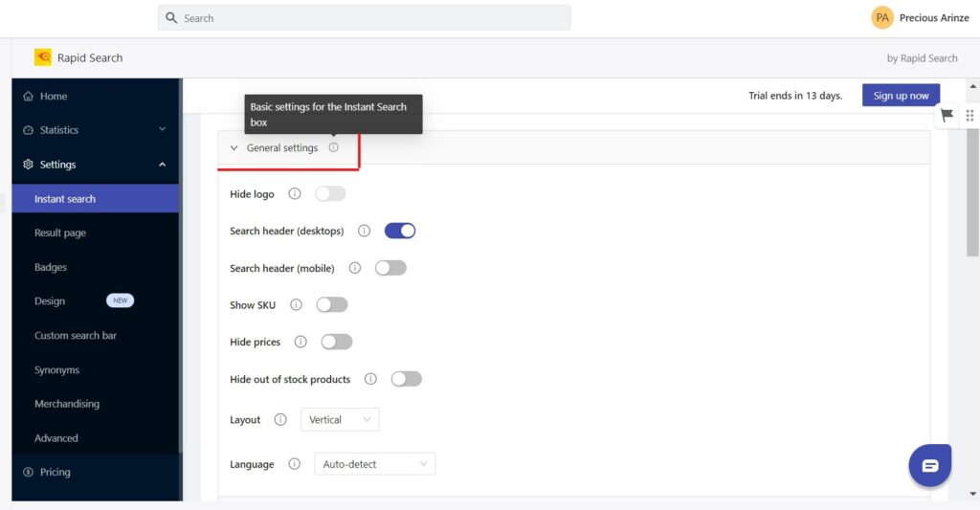
Task: Click the grid dots icon at right edge
Action: point(969,116)
